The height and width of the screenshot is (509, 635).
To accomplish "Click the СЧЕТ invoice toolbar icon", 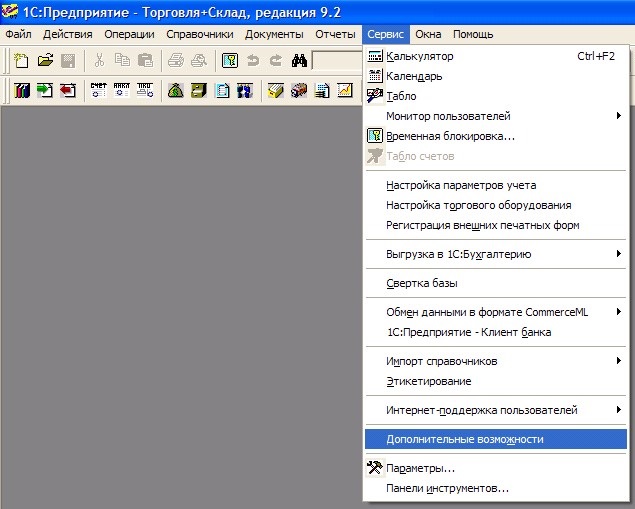I will tap(99, 90).
